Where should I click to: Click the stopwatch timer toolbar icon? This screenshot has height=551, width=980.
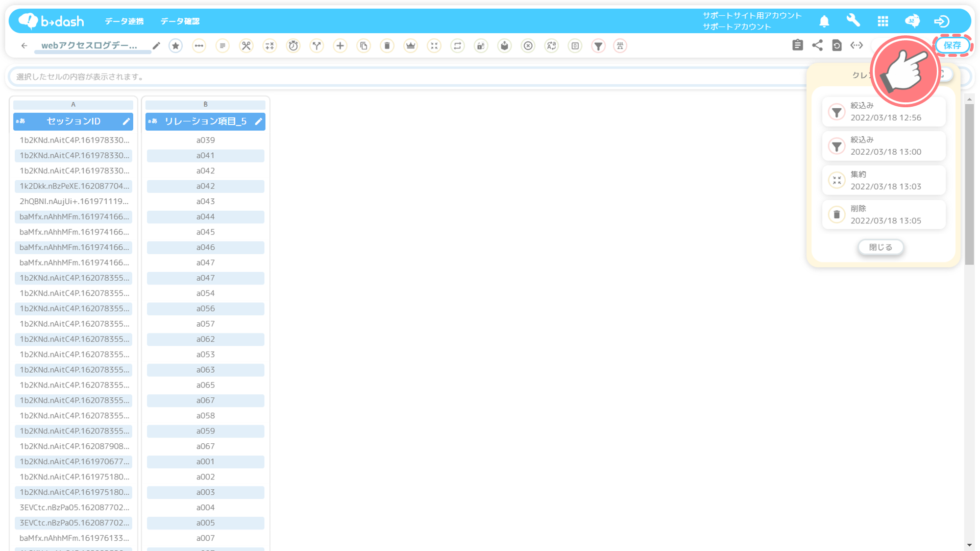click(293, 46)
